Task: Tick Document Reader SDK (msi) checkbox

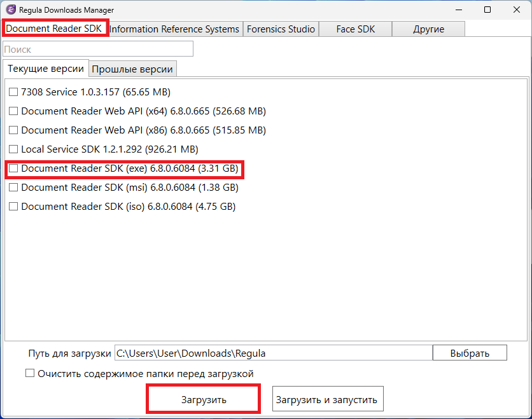Action: (13, 187)
